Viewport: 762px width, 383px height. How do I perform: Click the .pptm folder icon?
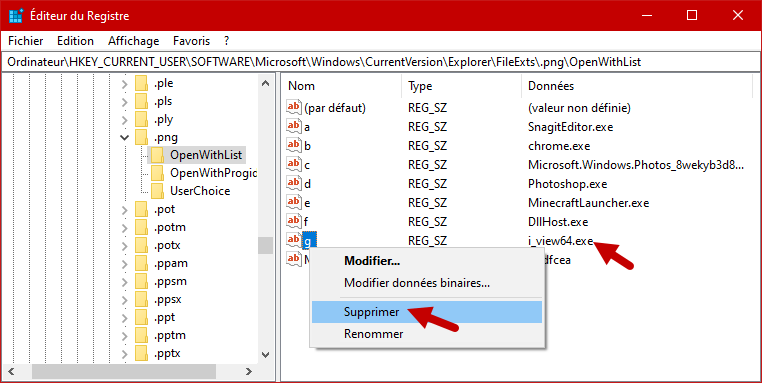(141, 335)
